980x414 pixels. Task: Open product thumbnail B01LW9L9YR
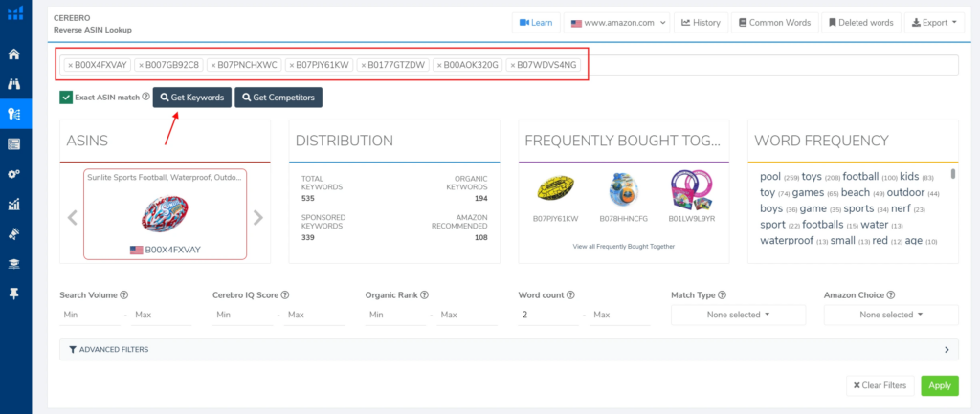point(691,190)
